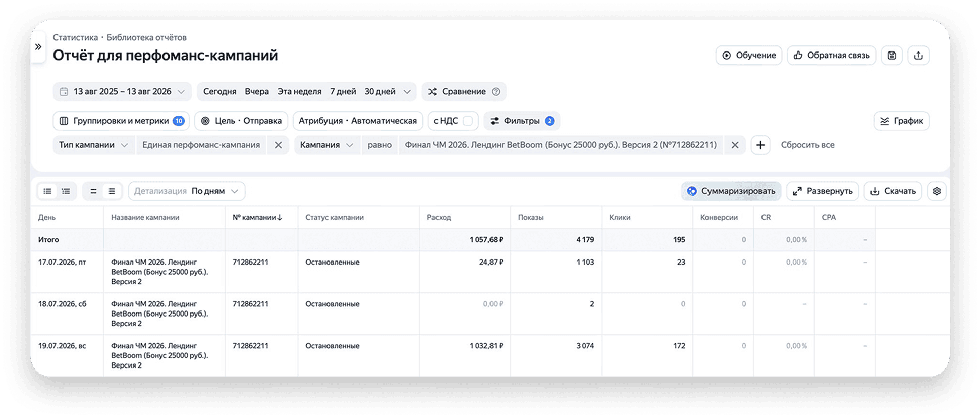Open Группировки и метрики settings

(x=121, y=121)
